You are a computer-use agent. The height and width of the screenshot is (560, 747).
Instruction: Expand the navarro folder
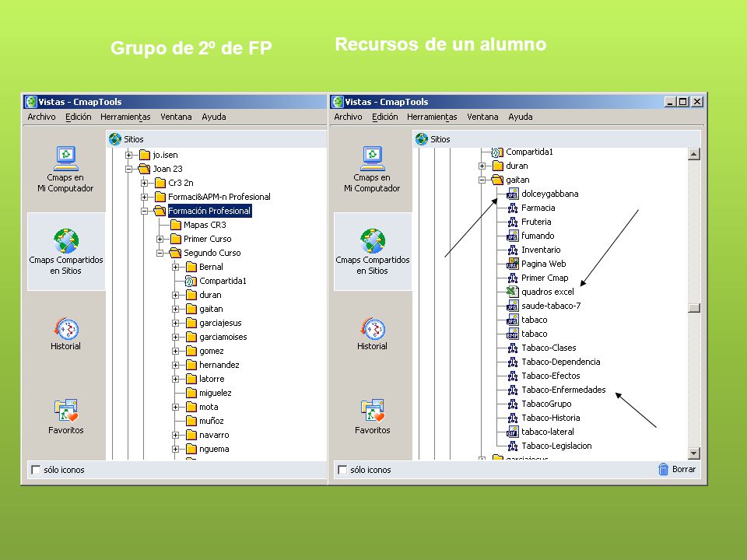coord(175,436)
